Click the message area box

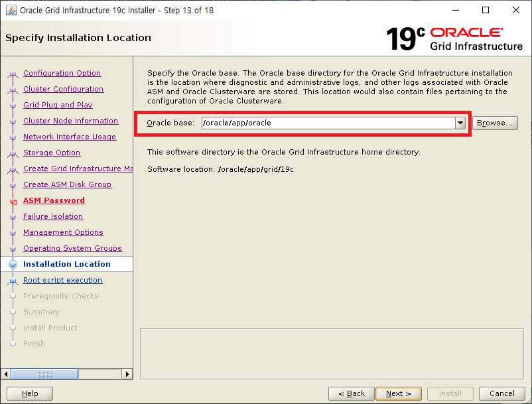[x=332, y=354]
